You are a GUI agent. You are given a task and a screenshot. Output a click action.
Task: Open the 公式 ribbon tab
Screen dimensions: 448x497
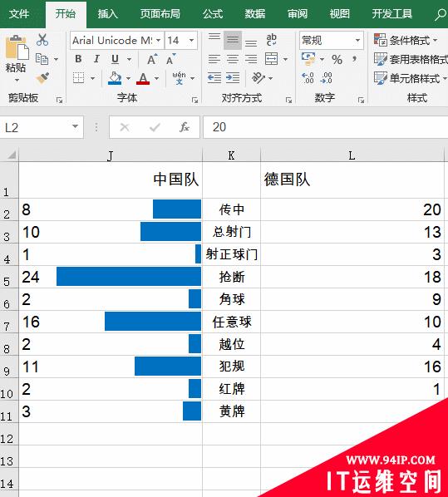(213, 14)
